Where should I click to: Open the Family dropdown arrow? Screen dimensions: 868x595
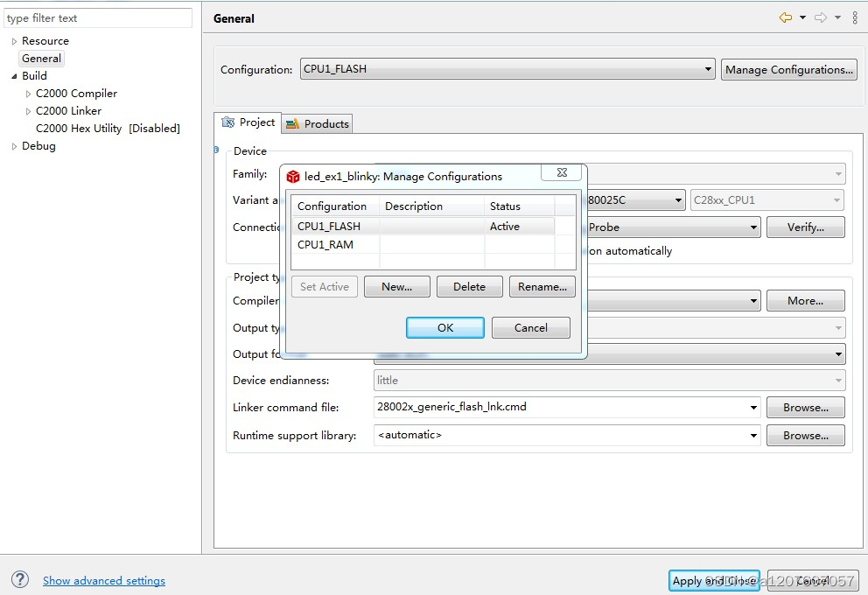[838, 174]
